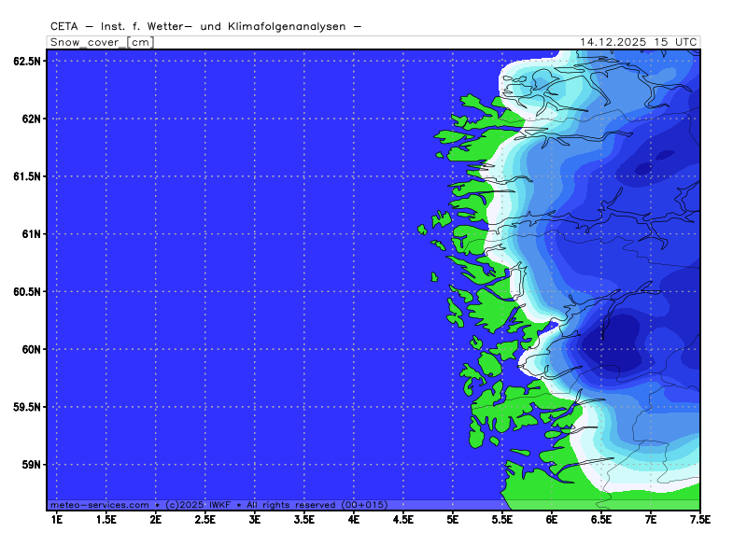747x560 pixels.
Task: Click the 1E longitude axis label
Action: 56,518
